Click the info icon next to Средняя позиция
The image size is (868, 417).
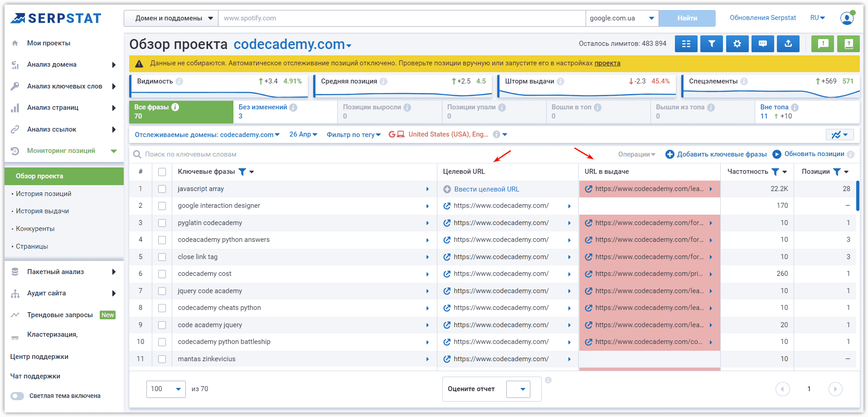click(383, 81)
